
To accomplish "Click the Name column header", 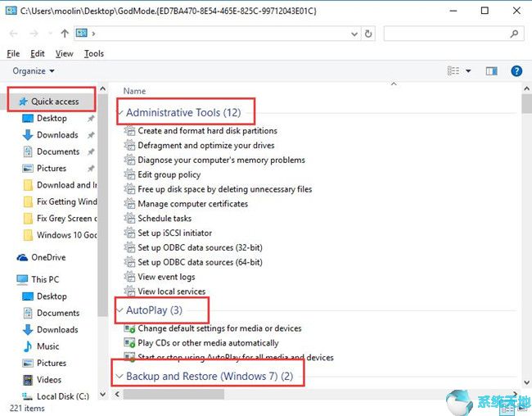I will [134, 91].
